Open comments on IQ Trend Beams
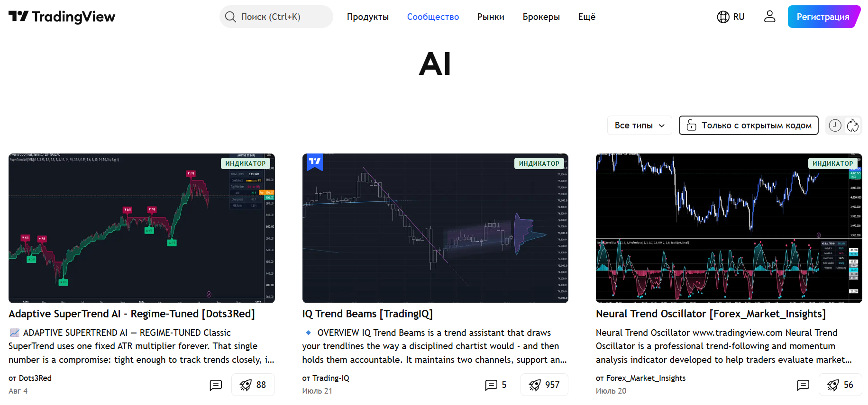868x405 pixels. click(x=496, y=385)
